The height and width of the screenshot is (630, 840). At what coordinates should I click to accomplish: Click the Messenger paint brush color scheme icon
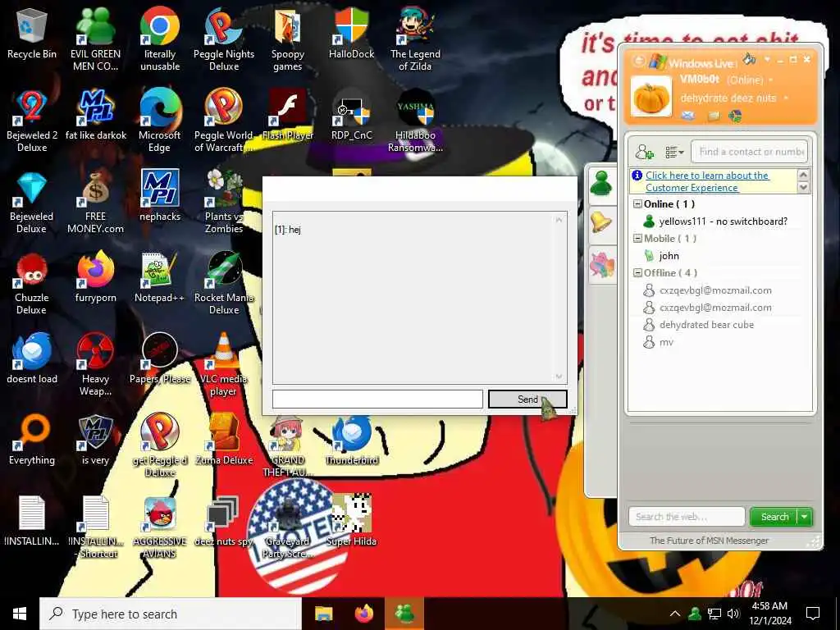[x=750, y=58]
